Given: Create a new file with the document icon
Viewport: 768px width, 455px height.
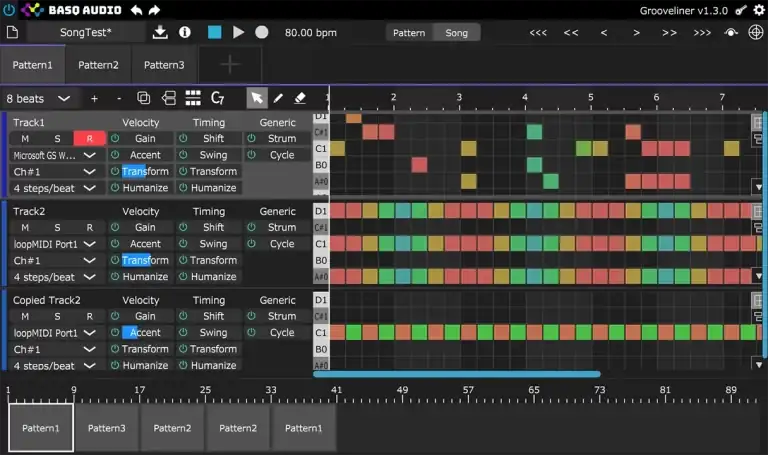Looking at the screenshot, I should click(x=12, y=33).
